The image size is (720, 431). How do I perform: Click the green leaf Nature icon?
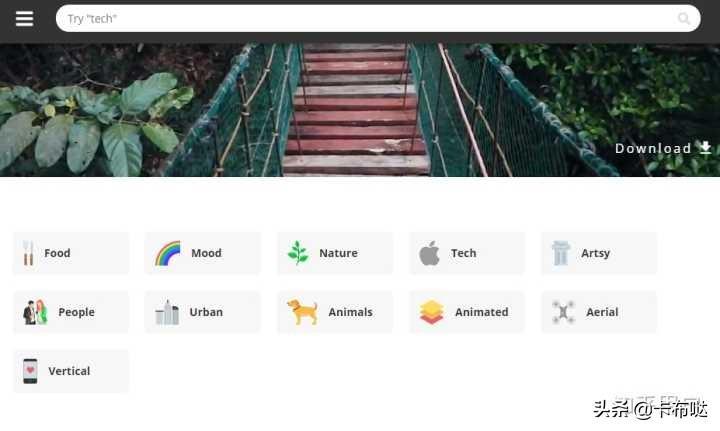point(298,253)
